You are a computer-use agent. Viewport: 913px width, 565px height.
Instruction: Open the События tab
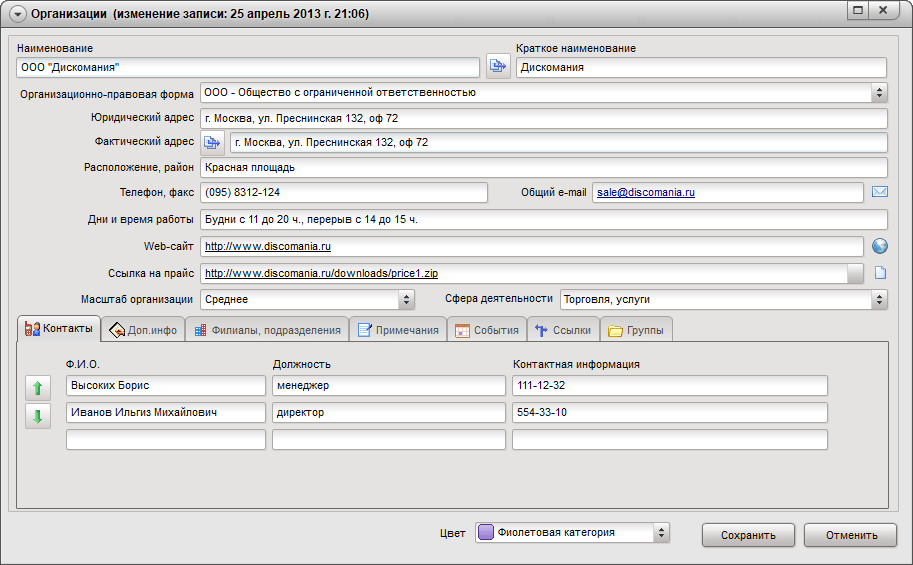tap(487, 330)
